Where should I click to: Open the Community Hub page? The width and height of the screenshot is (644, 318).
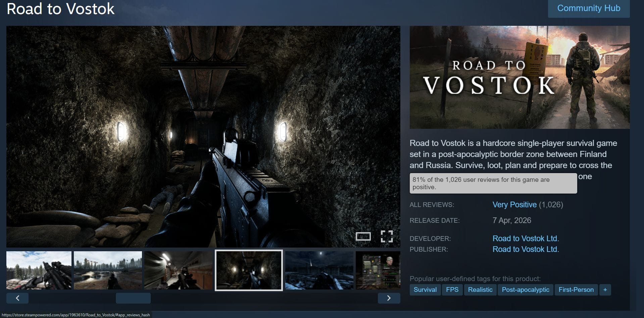coord(588,8)
